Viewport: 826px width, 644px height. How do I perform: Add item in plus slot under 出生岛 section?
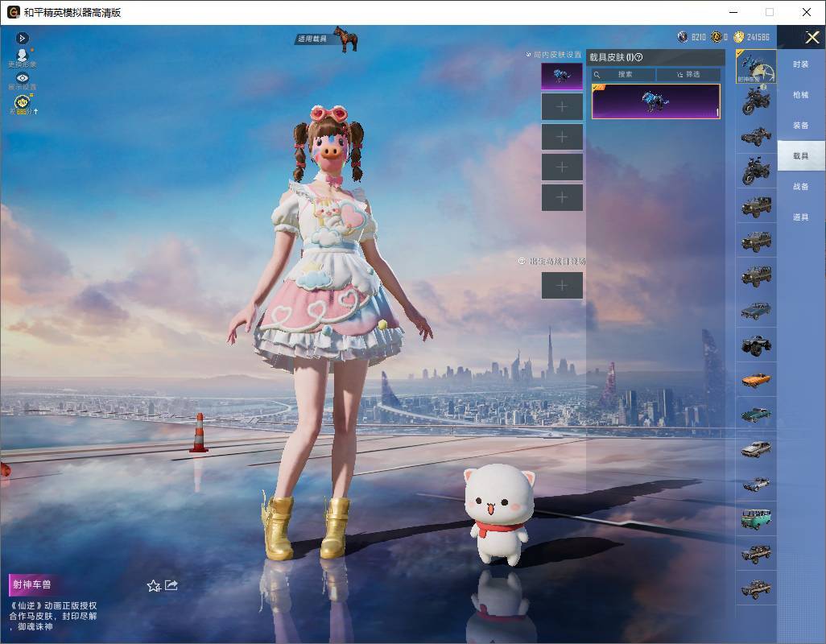(x=562, y=286)
